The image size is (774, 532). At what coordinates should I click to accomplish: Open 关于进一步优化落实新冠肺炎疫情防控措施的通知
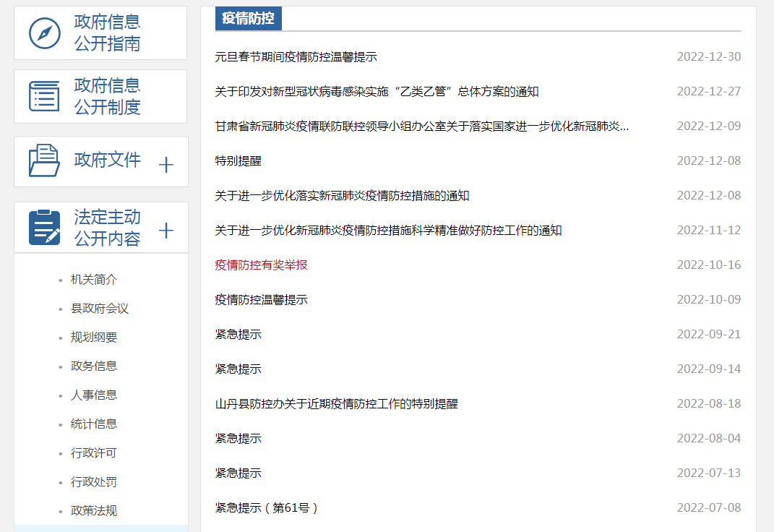pos(342,195)
